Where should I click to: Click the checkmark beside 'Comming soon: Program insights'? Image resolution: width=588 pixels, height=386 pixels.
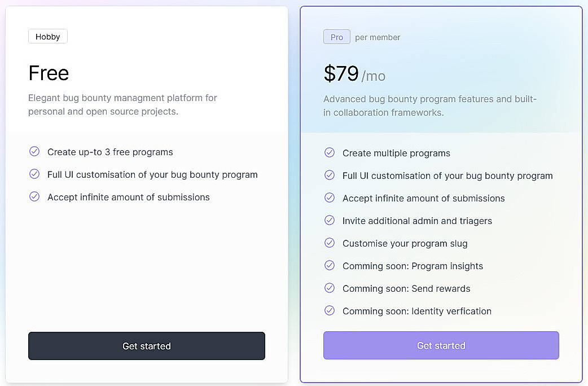pyautogui.click(x=330, y=265)
